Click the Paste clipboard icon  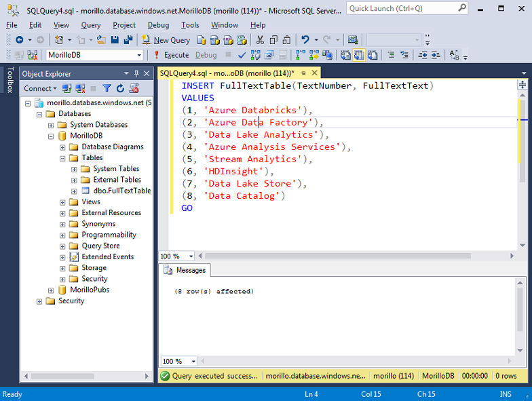(286, 40)
